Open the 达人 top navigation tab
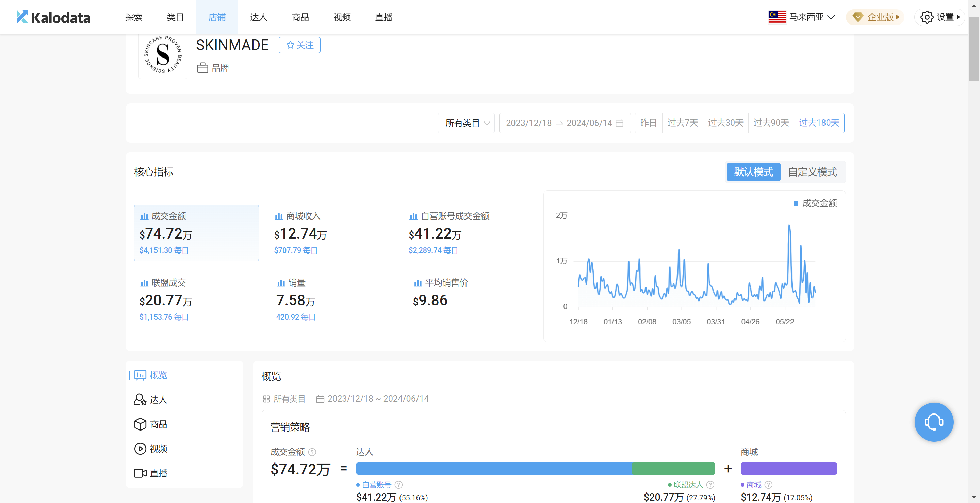 click(x=258, y=17)
